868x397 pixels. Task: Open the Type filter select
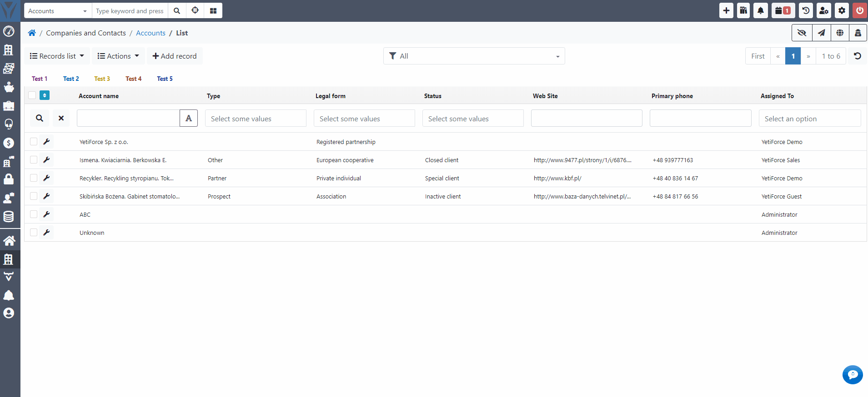256,118
